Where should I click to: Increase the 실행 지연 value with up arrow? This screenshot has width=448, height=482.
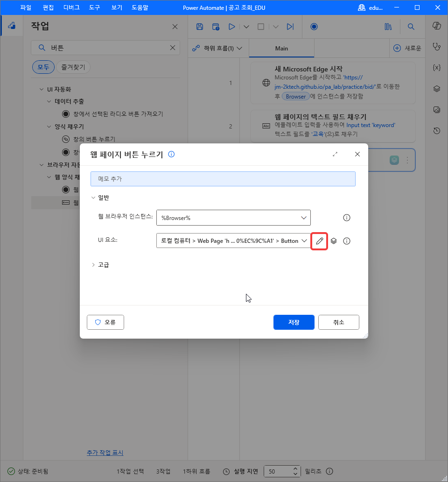coord(295,469)
